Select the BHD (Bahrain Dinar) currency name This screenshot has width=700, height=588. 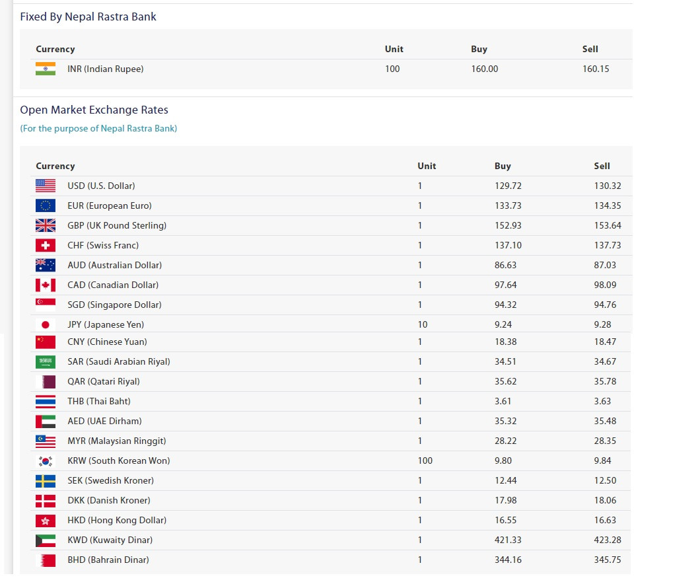tap(108, 560)
